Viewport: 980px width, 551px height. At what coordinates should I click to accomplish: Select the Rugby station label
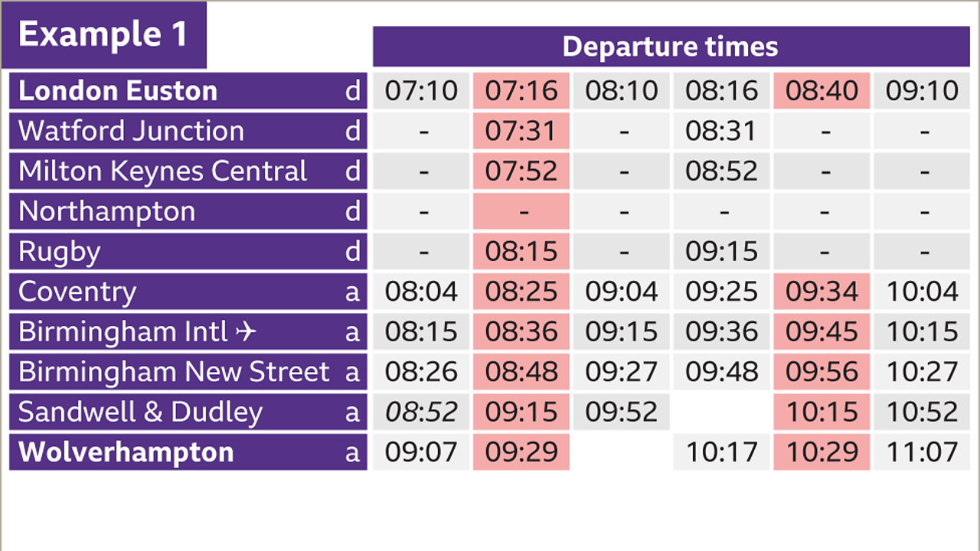(59, 252)
